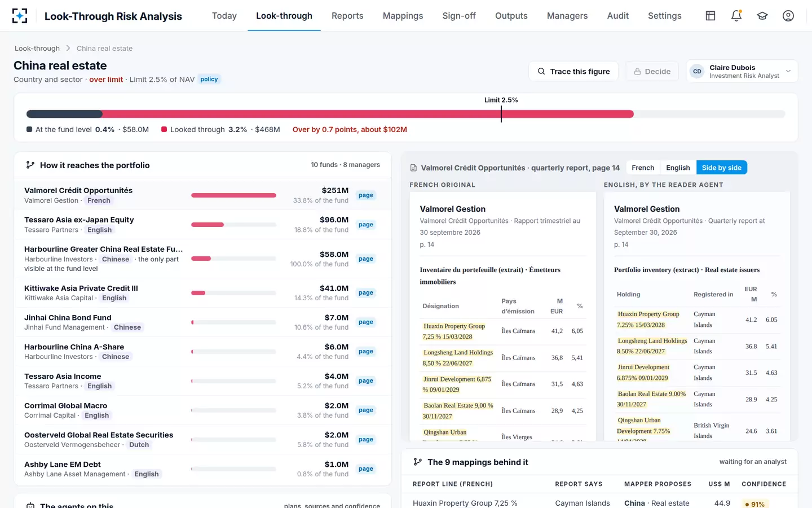Click the exposure bar in the Valmorel Crédit Opportunités row
Viewport: 812px width, 508px height.
pyautogui.click(x=233, y=195)
